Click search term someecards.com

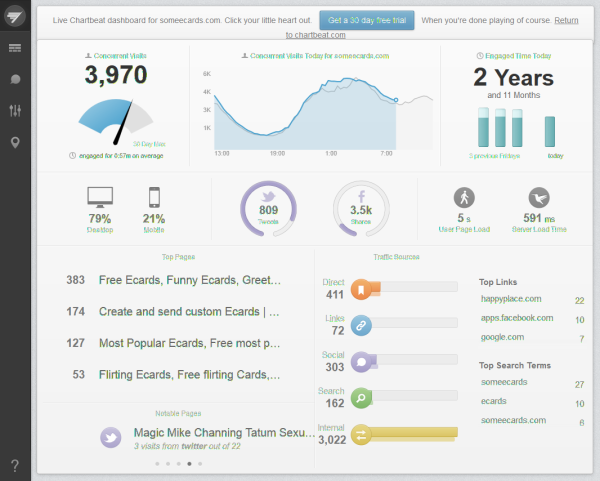(x=514, y=420)
